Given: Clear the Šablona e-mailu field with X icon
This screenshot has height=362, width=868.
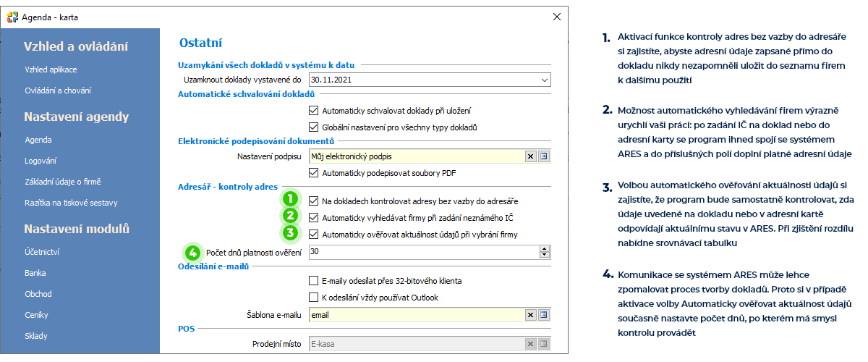Looking at the screenshot, I should tap(530, 315).
